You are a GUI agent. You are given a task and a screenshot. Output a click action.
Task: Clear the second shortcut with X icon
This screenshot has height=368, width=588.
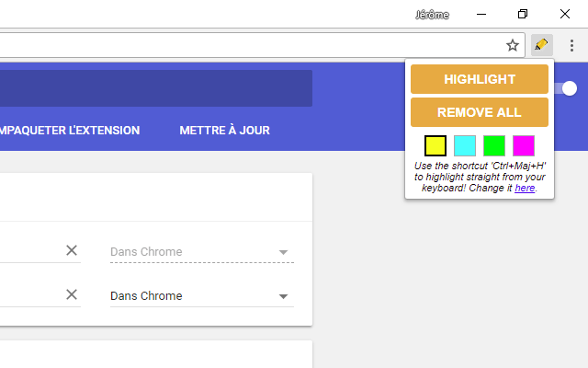72,294
